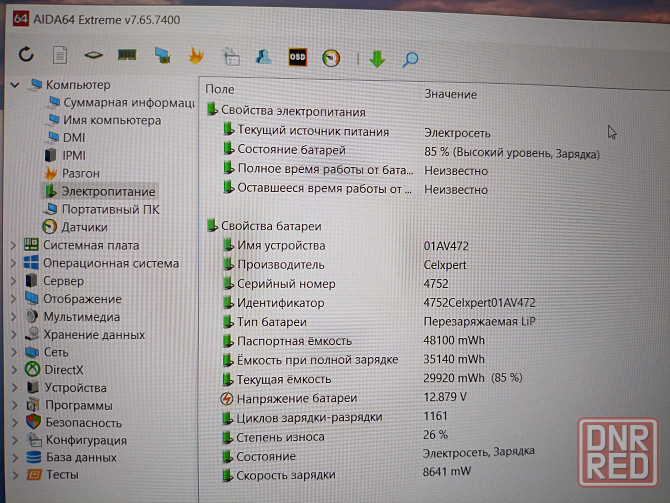
Task: Click the 8641 mW value
Action: 447,471
